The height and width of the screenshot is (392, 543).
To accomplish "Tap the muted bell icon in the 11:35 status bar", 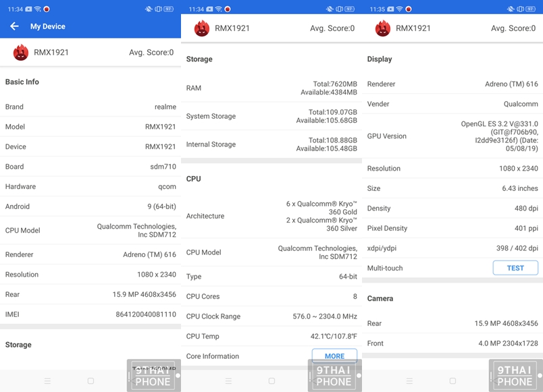I will coord(511,9).
